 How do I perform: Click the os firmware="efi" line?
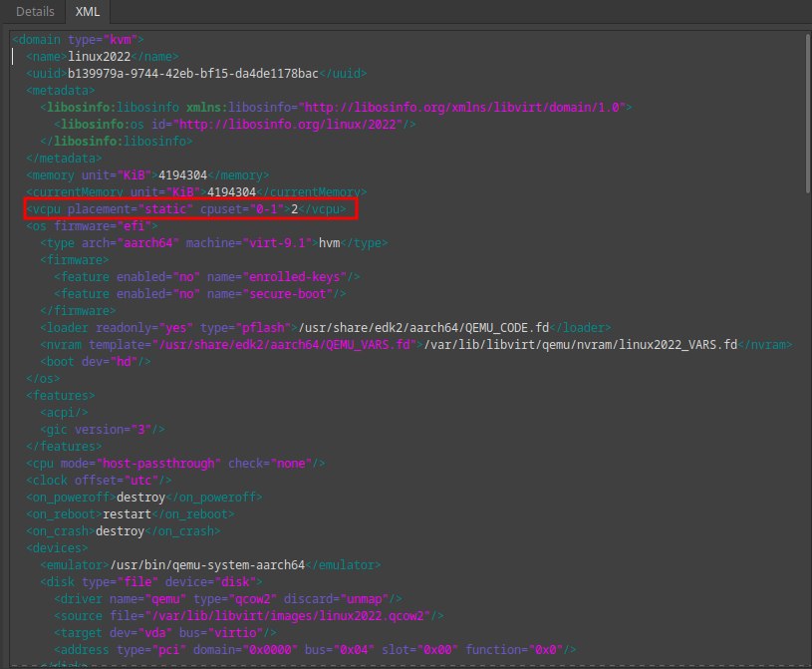pos(92,226)
